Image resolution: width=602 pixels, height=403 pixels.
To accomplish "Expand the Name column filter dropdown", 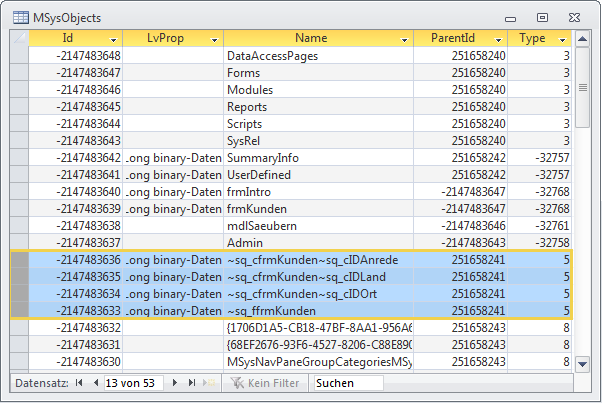I will (405, 39).
